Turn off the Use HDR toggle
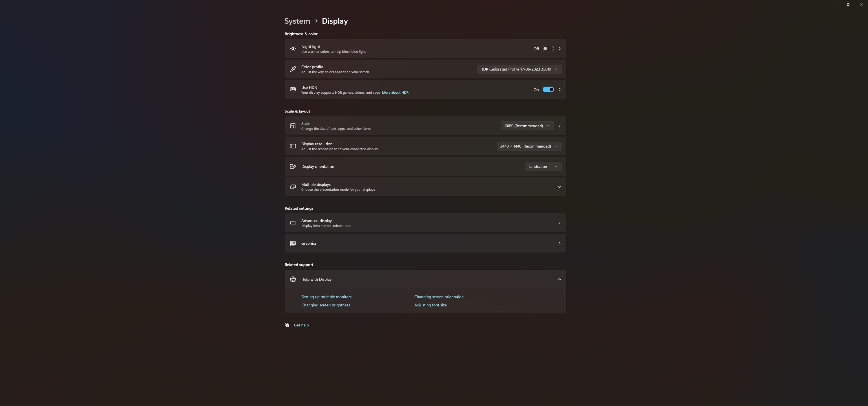The width and height of the screenshot is (868, 406). tap(548, 89)
